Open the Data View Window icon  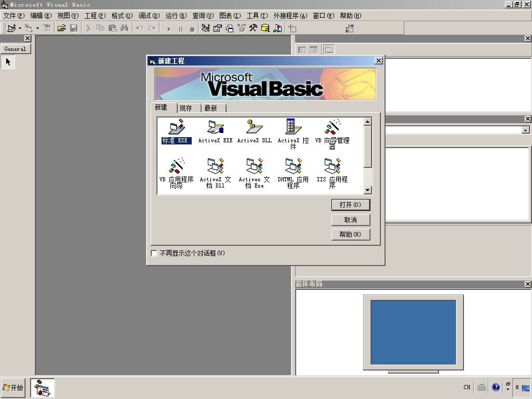[x=265, y=28]
